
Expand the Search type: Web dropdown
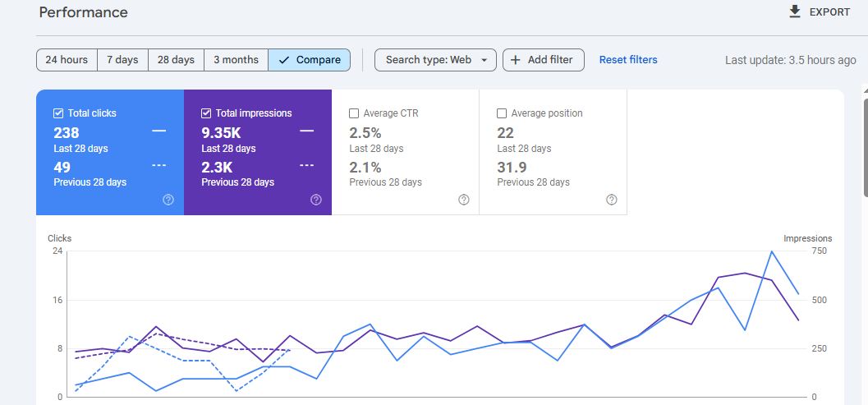[x=435, y=60]
